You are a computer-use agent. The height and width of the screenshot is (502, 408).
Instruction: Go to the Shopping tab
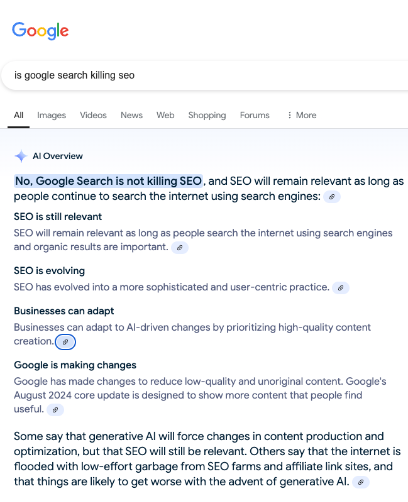point(207,115)
